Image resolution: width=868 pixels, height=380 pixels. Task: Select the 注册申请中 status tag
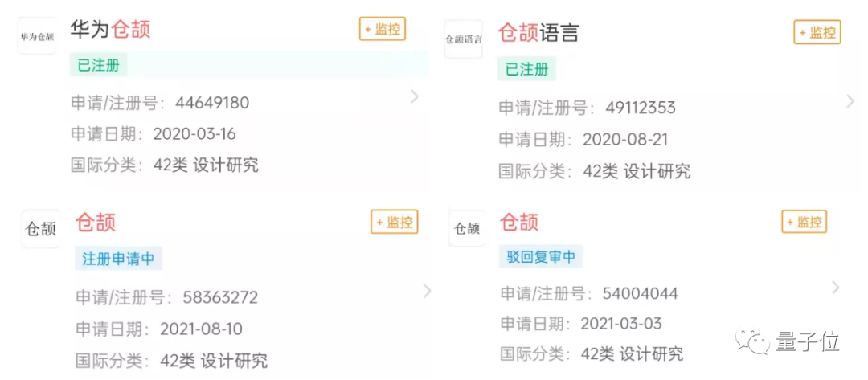[118, 259]
